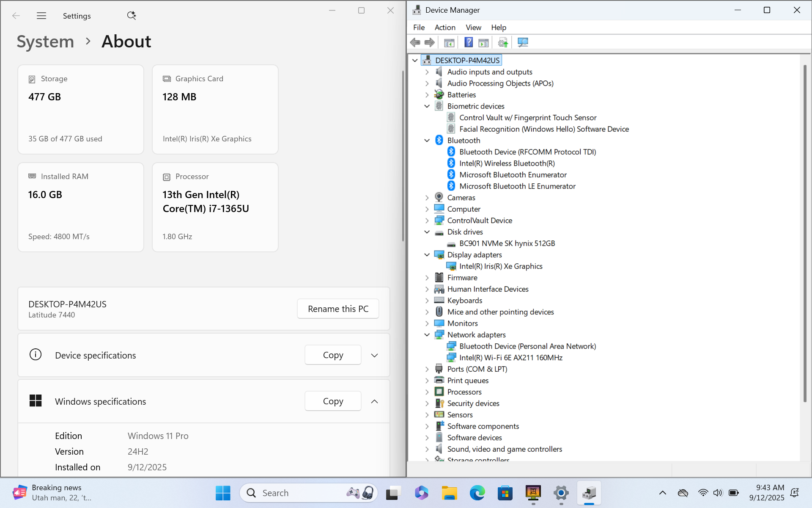This screenshot has height=508, width=812.
Task: Select Facial Recognition (Windows Hello) Software Device
Action: (x=544, y=129)
